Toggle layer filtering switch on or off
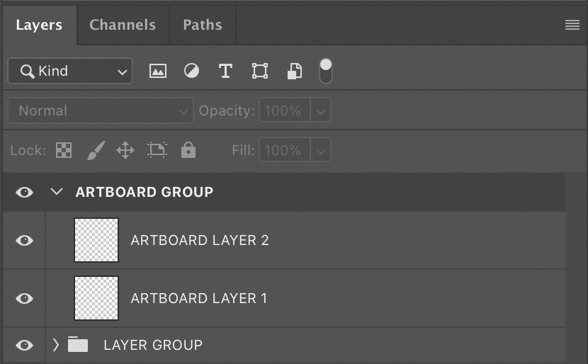 click(x=325, y=71)
